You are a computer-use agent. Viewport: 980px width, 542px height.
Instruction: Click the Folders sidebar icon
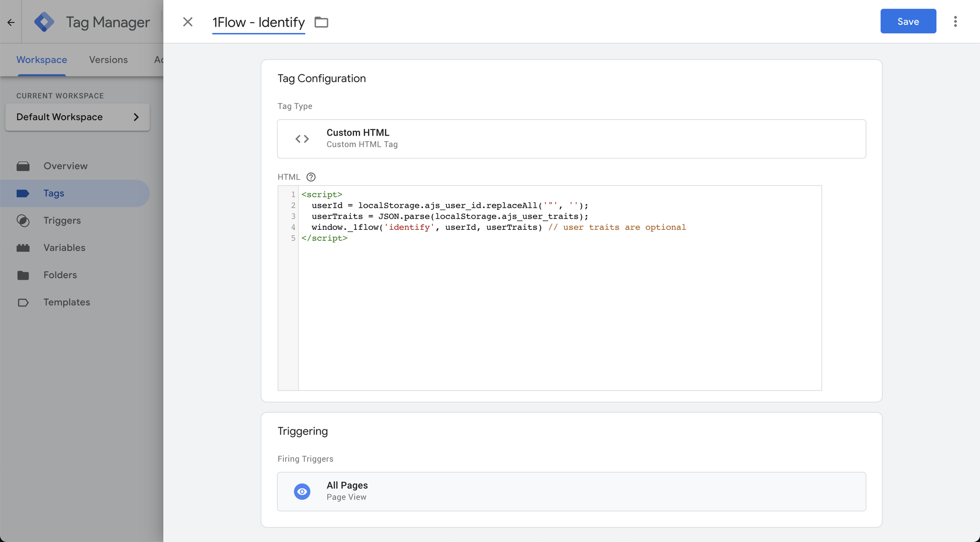coord(23,275)
